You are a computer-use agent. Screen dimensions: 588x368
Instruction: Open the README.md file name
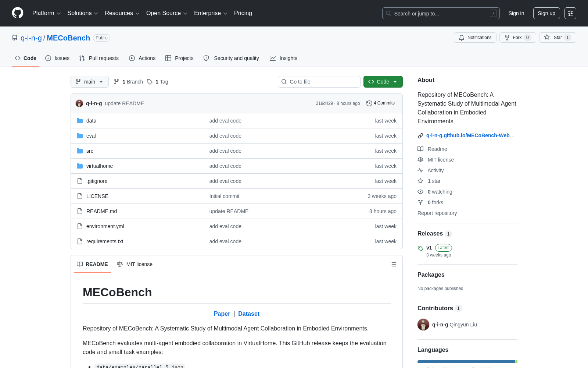click(101, 211)
